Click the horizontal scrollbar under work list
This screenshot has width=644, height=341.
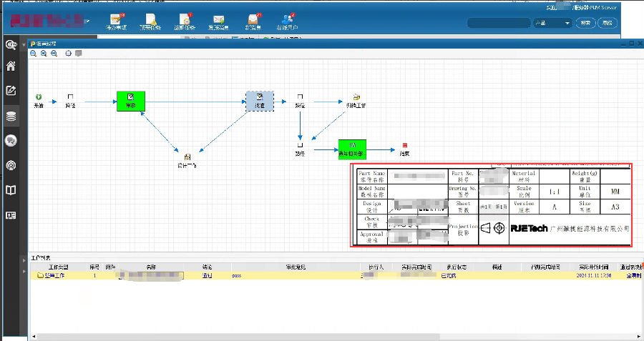322,335
